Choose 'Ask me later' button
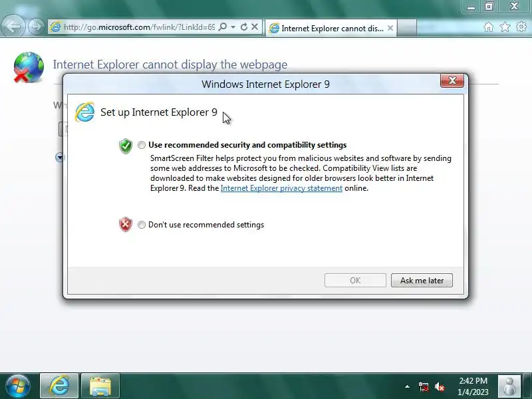 click(x=422, y=280)
